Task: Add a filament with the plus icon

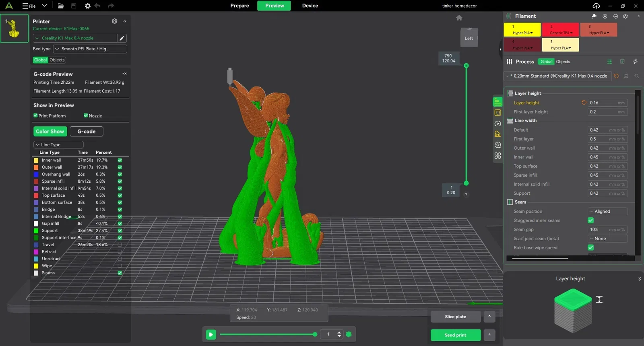Action: (x=605, y=16)
